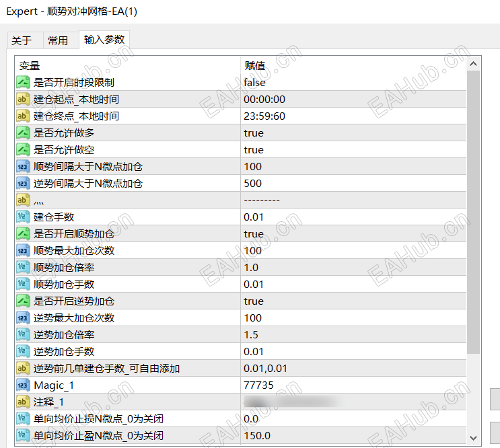Click the 0.01,0.01 value field

click(x=265, y=369)
